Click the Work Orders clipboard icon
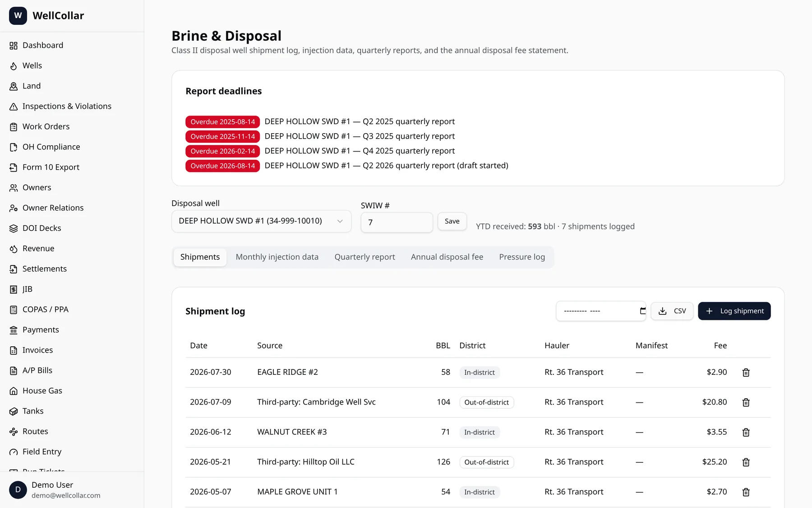 point(14,127)
